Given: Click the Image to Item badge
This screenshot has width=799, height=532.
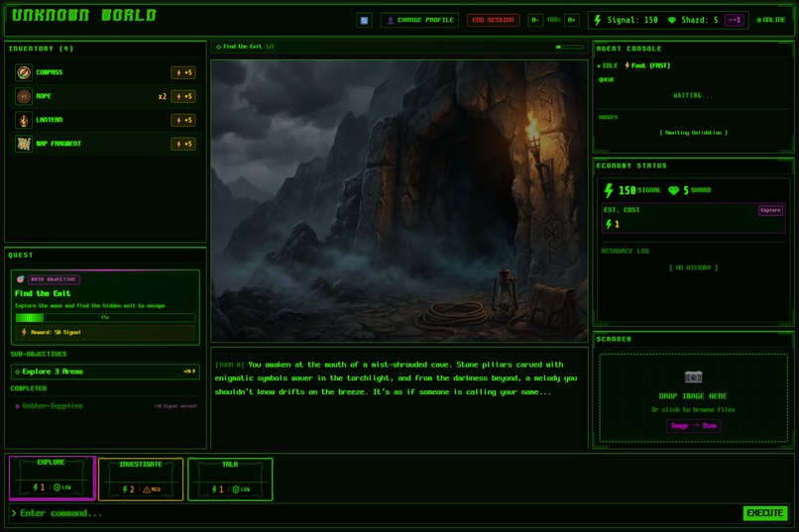Looking at the screenshot, I should pos(693,426).
